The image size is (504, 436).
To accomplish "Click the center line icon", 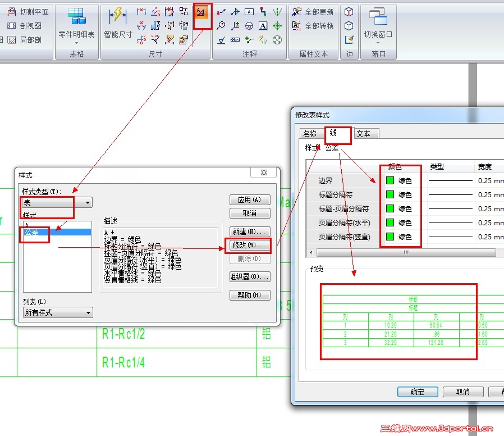I will point(277,12).
